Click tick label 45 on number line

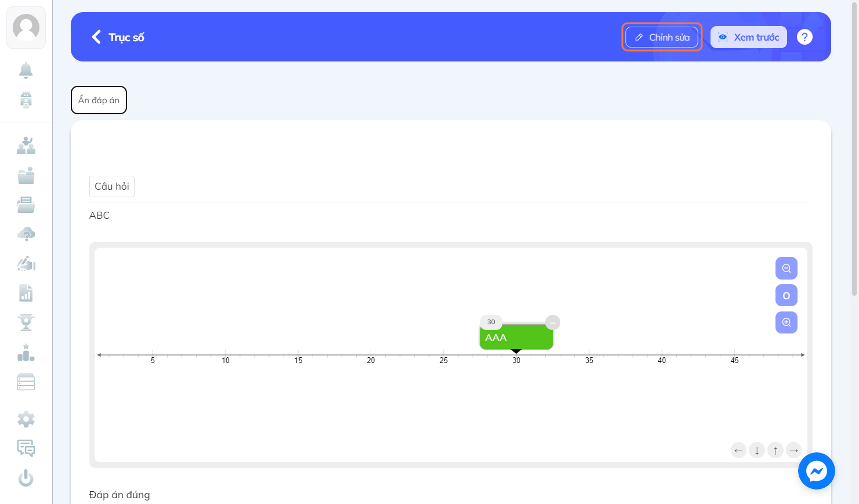click(x=734, y=361)
